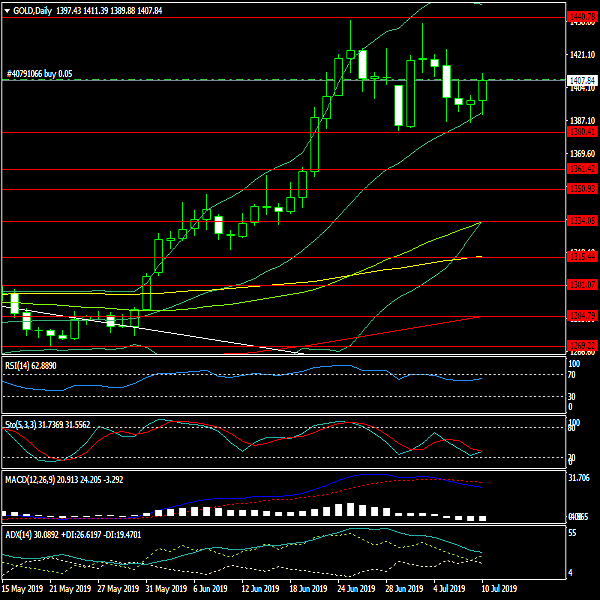Click the latest candlestick on the chart
Image resolution: width=600 pixels, height=600 pixels.
tap(484, 89)
